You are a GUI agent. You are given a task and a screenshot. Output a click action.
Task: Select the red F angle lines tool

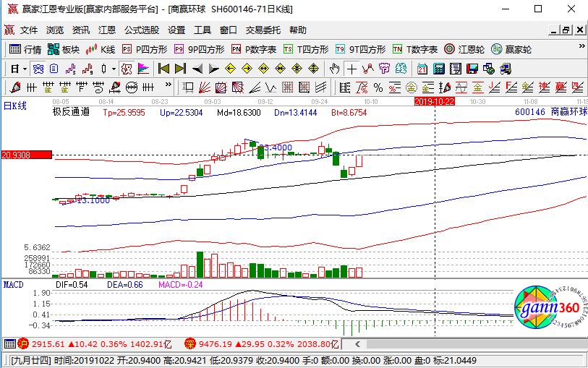tap(511, 87)
